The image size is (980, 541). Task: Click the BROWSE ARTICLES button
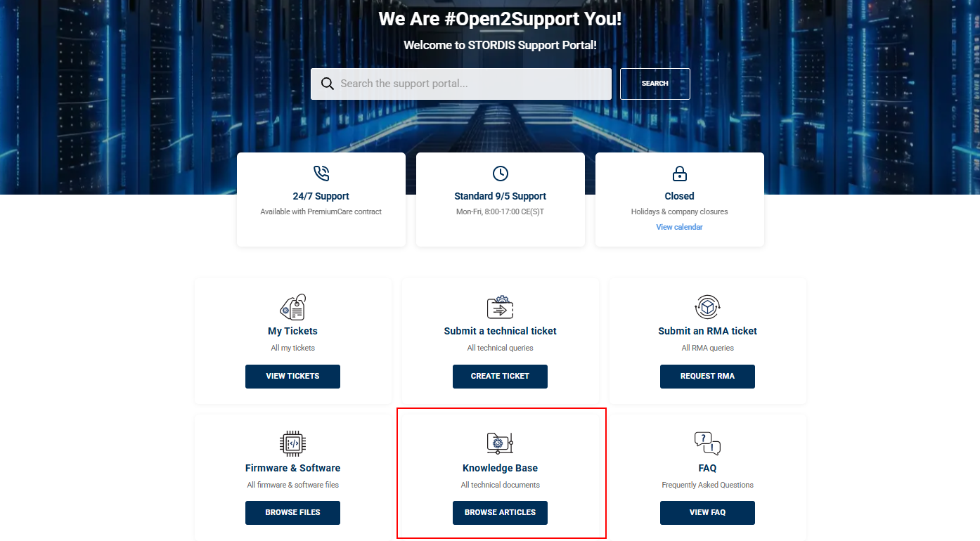(500, 512)
